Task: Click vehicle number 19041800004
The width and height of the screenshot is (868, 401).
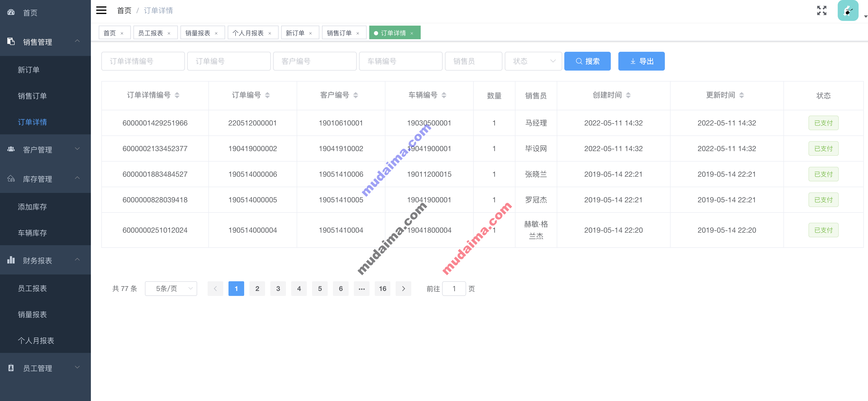Action: point(429,230)
